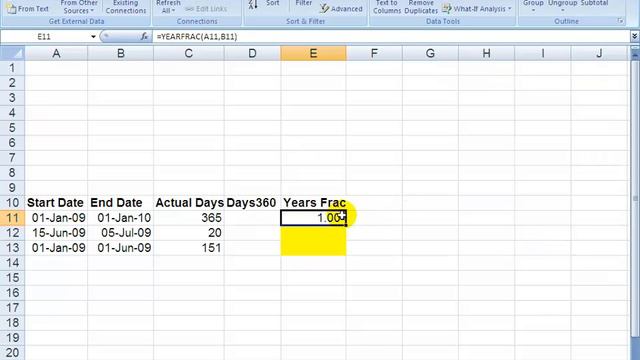Select row 12 header
The height and width of the screenshot is (360, 640).
tap(12, 233)
